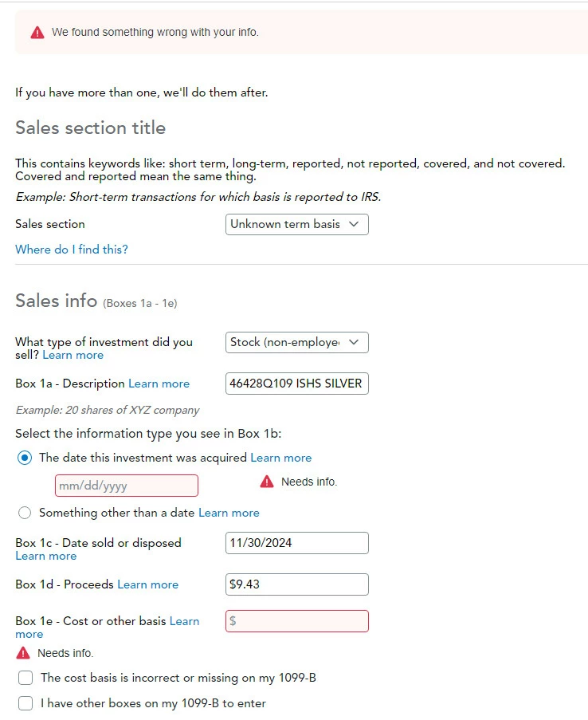This screenshot has width=588, height=720.
Task: Click the Box 1d Proceeds field showing $9.43
Action: coord(297,584)
